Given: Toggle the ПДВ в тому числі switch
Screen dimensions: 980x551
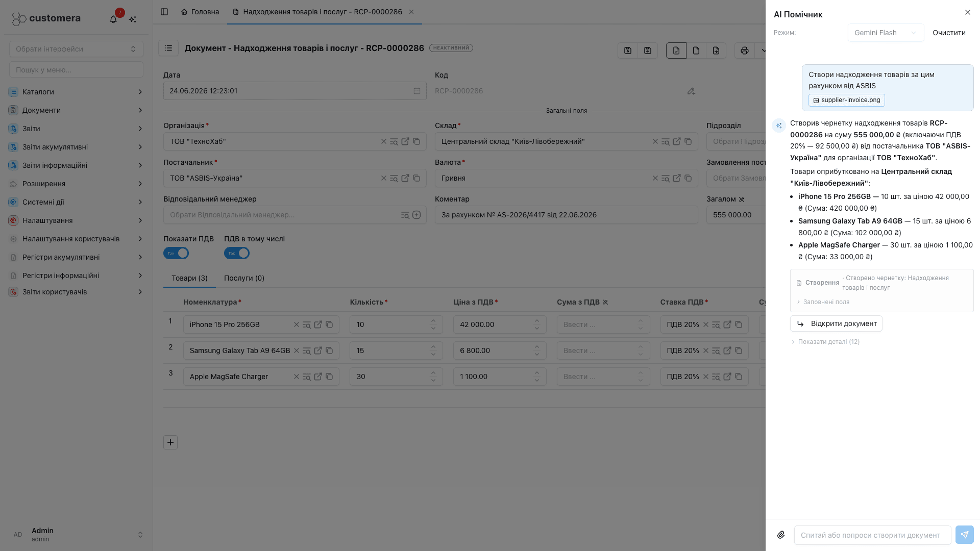Looking at the screenshot, I should pos(237,253).
